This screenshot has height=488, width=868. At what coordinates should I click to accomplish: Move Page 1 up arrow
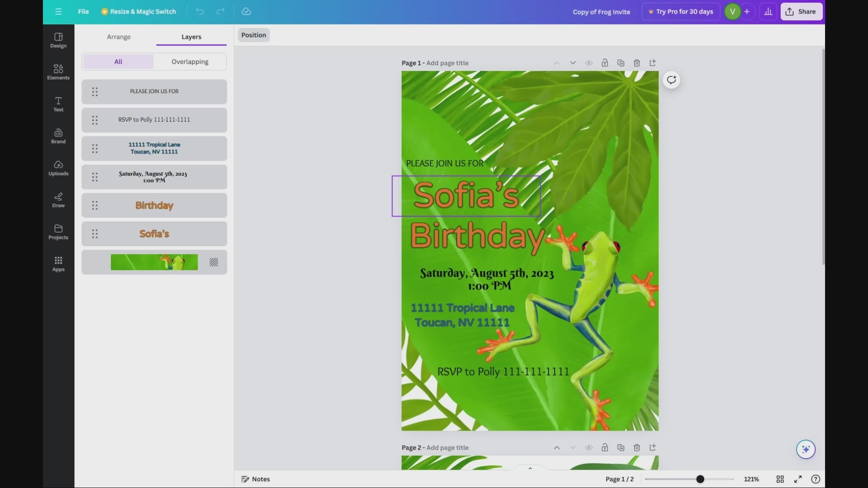point(557,63)
